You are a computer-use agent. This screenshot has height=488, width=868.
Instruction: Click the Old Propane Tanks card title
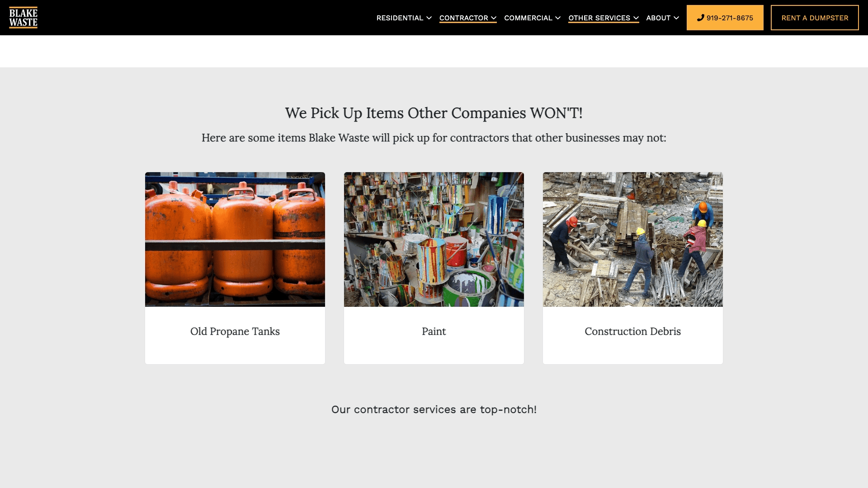coord(235,332)
